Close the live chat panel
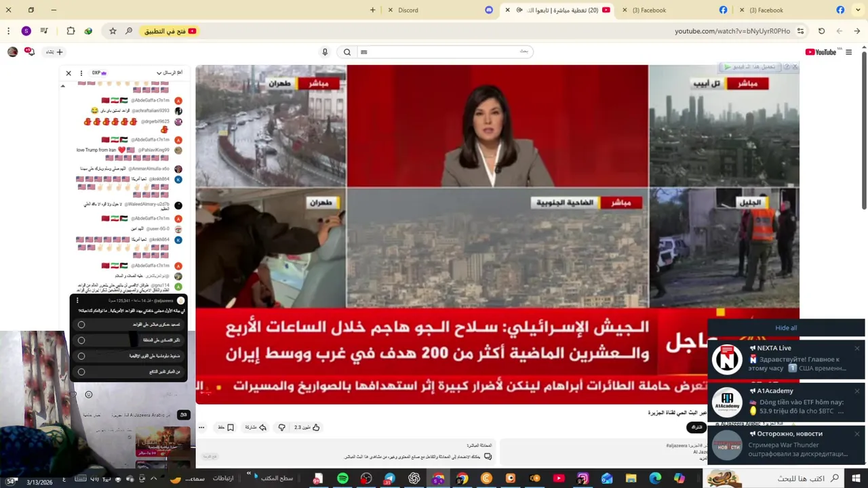The image size is (868, 488). point(68,73)
